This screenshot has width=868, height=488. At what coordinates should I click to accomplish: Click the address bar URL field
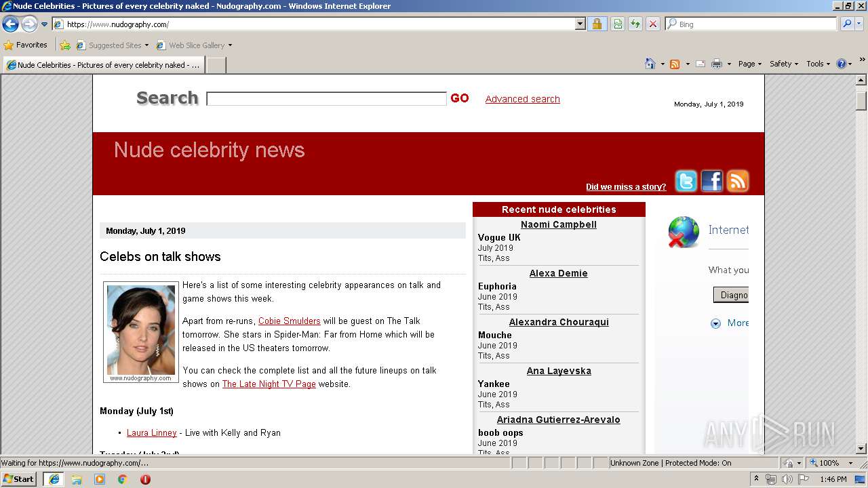pyautogui.click(x=314, y=24)
